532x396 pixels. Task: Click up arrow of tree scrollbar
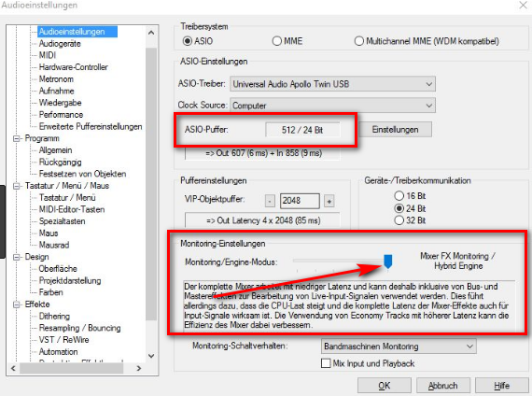pyautogui.click(x=151, y=33)
